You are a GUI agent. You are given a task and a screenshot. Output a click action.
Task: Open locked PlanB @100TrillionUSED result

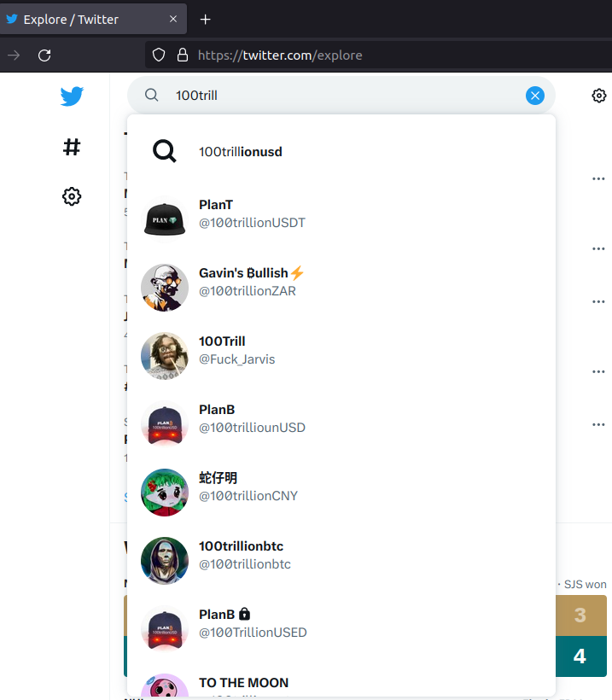pyautogui.click(x=341, y=629)
